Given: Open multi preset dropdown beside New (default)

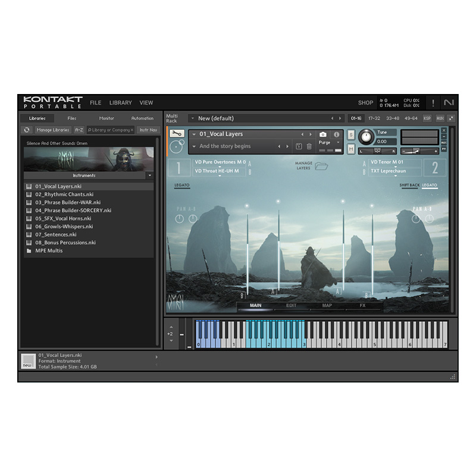Looking at the screenshot, I should pyautogui.click(x=192, y=118).
